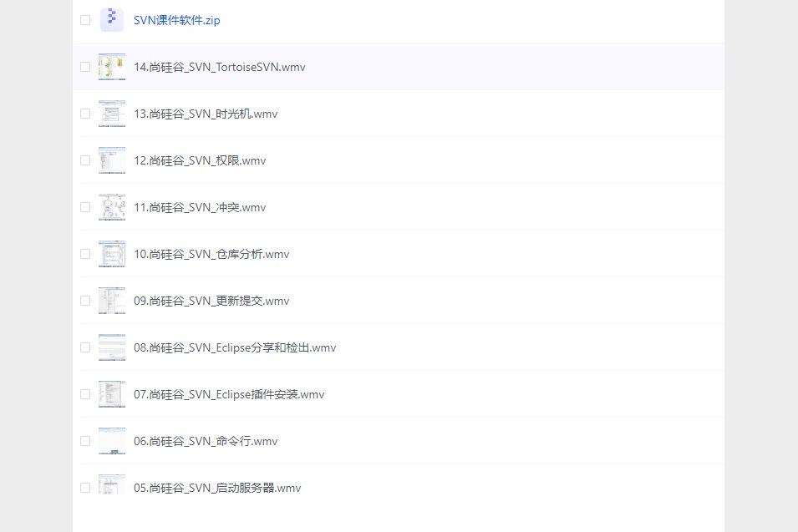Open thumbnail of 07.尚硅谷_SVN_Eclipse插件安装.wmv
This screenshot has height=532, width=798.
(x=111, y=394)
